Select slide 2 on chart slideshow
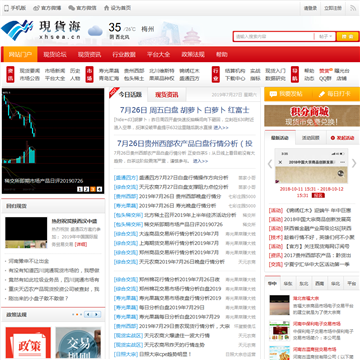 [86, 189]
